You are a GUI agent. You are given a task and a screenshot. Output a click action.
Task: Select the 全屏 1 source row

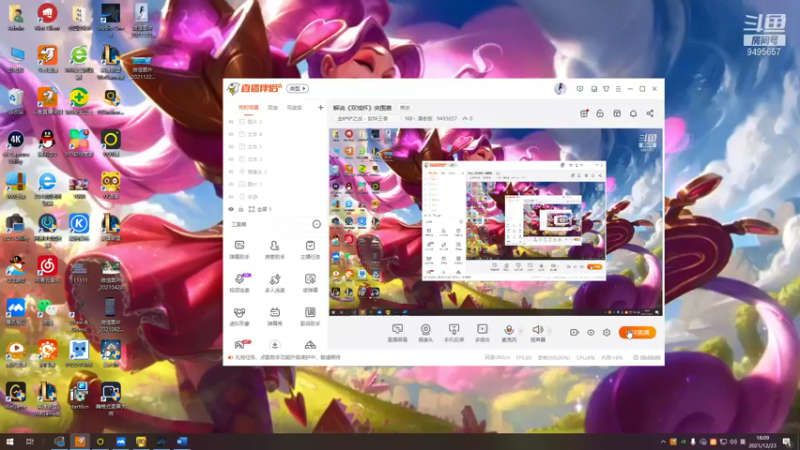(x=274, y=209)
